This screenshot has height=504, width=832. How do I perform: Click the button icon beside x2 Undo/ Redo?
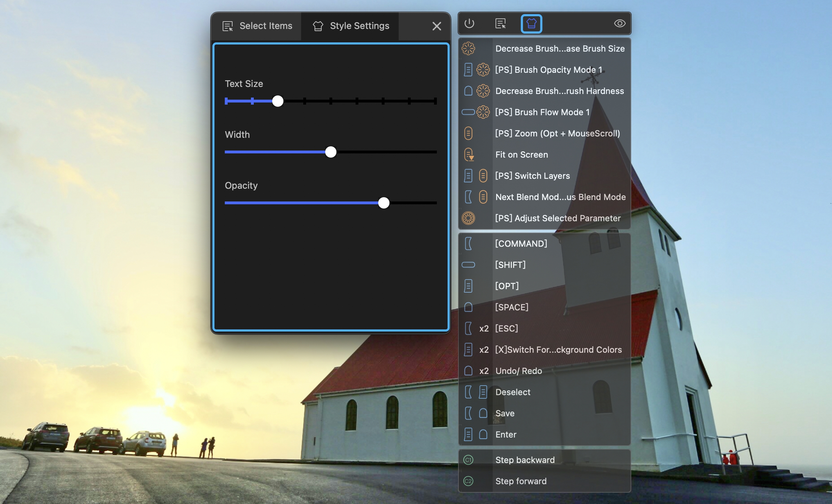click(x=468, y=371)
